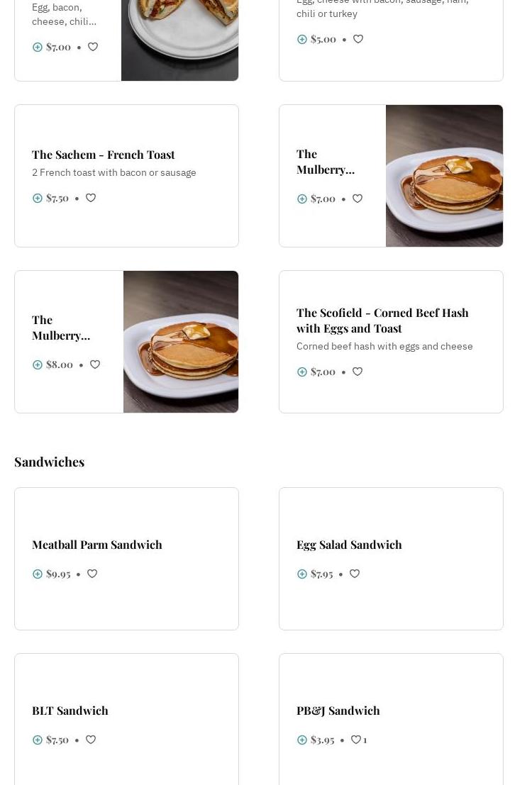Like the Scofield Corned Beef Hash item
Screen dimensions: 532x785
coord(358,372)
